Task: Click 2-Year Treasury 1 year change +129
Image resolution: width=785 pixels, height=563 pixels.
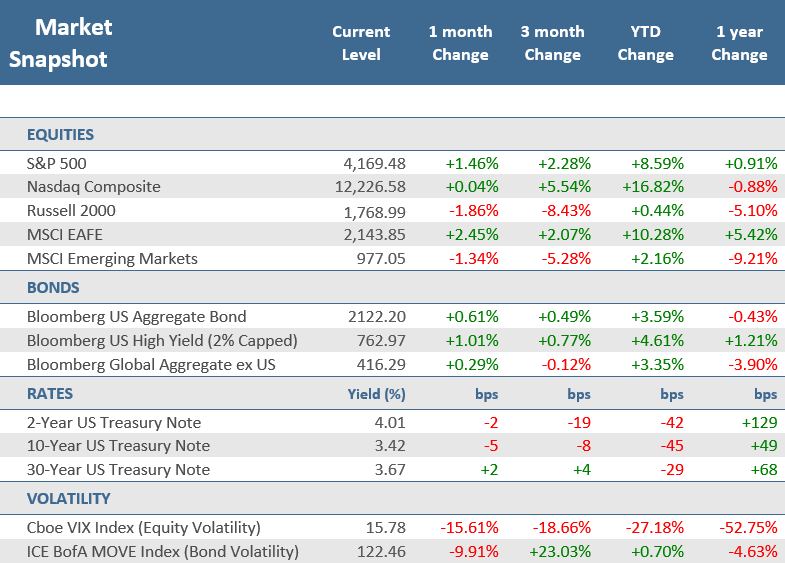Action: [759, 423]
